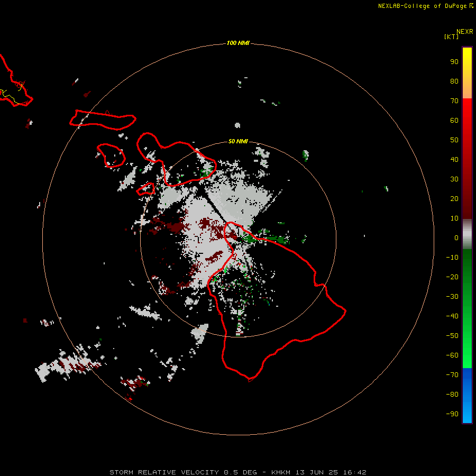The width and height of the screenshot is (476, 476).
Task: Pick the gray zero-velocity band of the color scale
Action: point(467,234)
